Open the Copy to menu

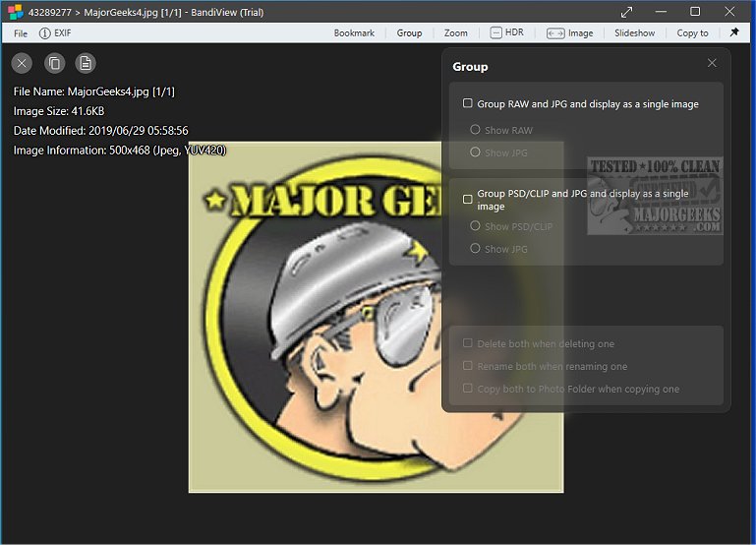(x=692, y=33)
